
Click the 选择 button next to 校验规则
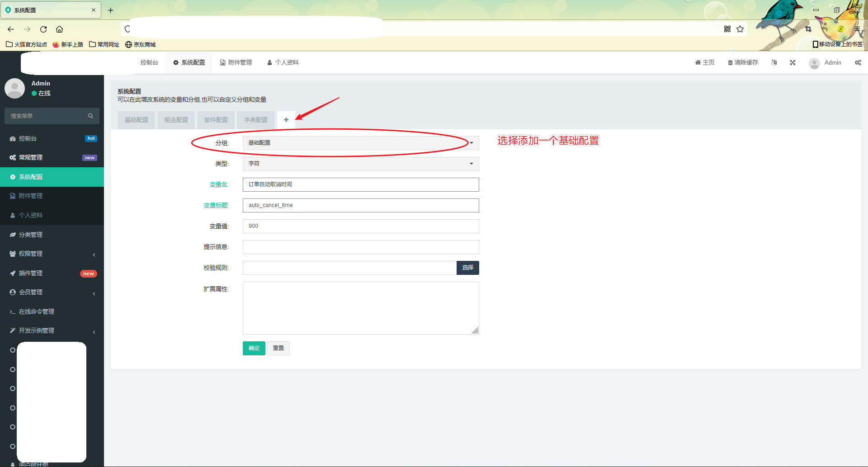pos(467,268)
